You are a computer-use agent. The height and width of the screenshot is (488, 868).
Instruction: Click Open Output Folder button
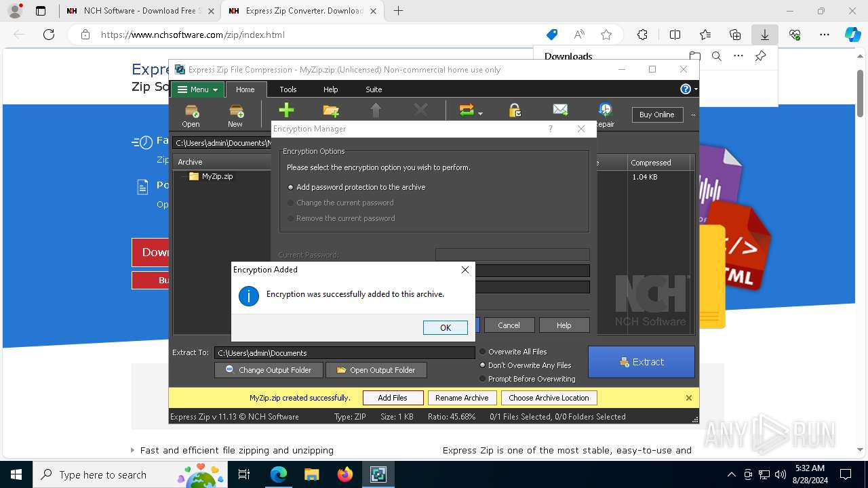click(376, 370)
